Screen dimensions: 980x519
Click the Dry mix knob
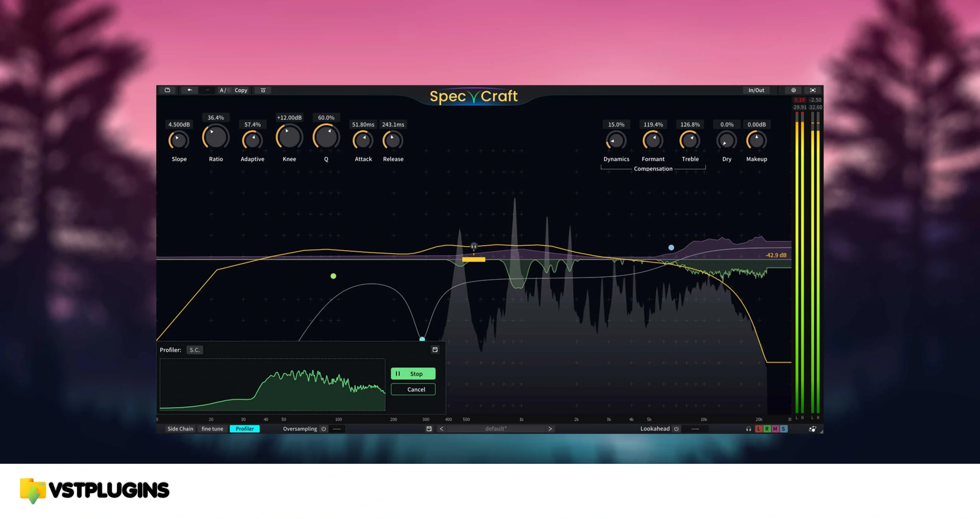(x=727, y=140)
